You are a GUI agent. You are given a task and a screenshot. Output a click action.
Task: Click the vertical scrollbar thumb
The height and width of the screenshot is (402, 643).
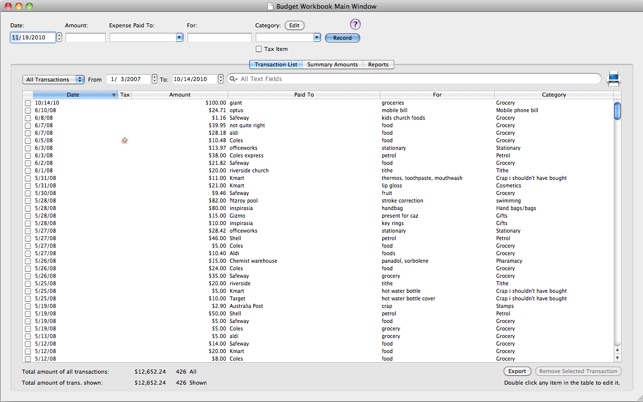(617, 111)
